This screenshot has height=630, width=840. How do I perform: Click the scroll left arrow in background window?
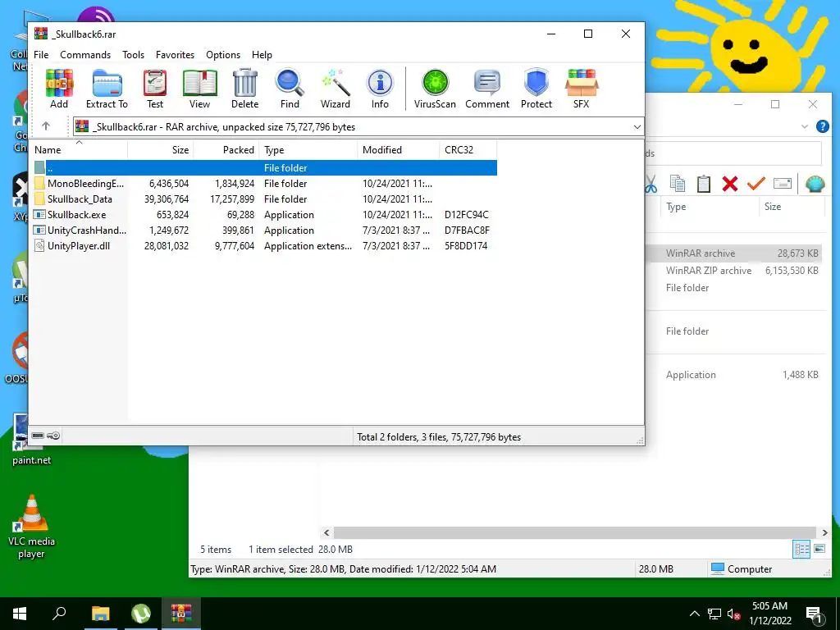point(326,532)
